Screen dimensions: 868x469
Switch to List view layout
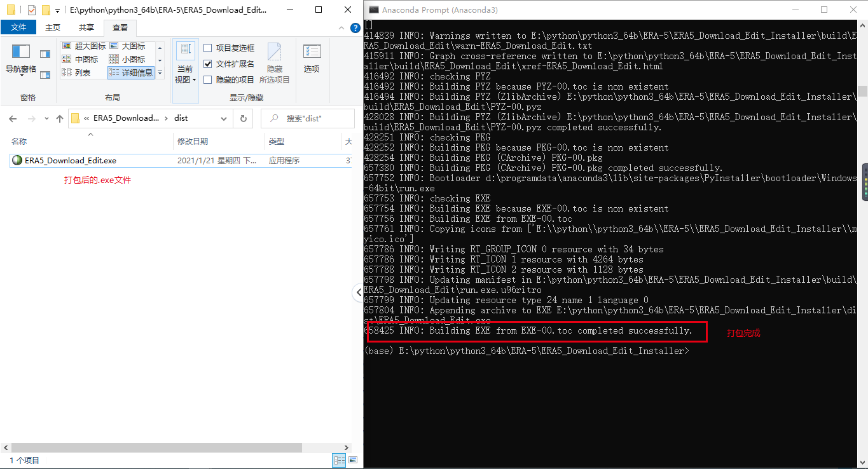(x=80, y=72)
